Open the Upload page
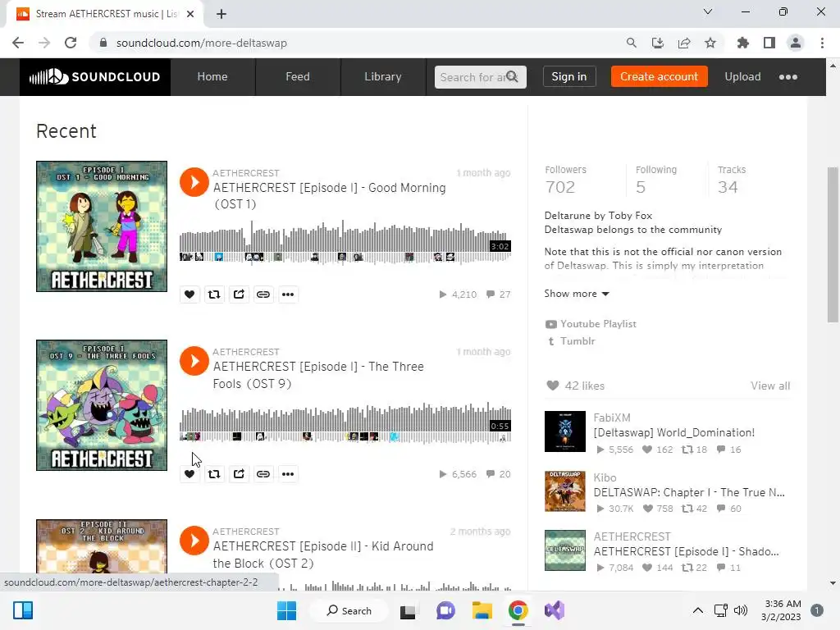The image size is (840, 630). click(x=742, y=76)
